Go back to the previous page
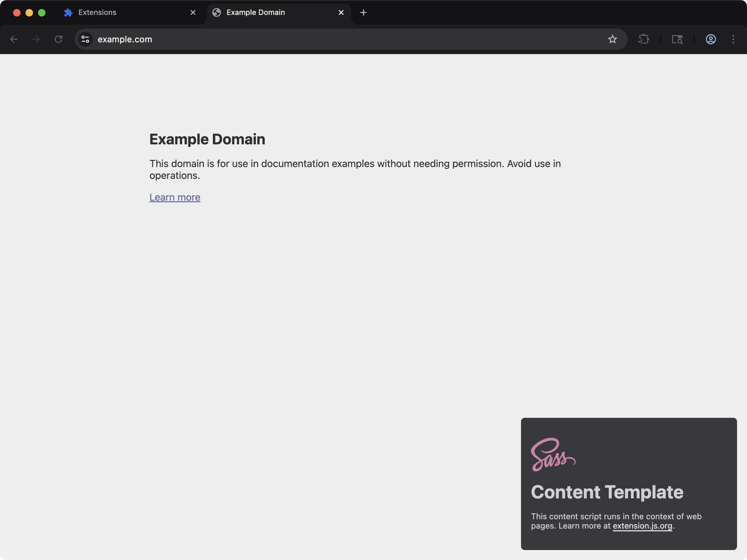 coord(14,39)
